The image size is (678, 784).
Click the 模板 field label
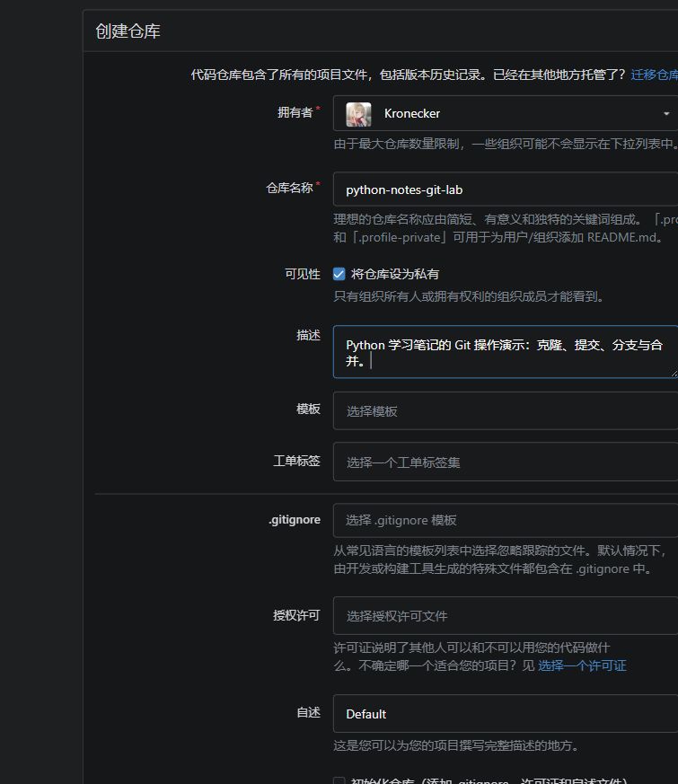308,409
